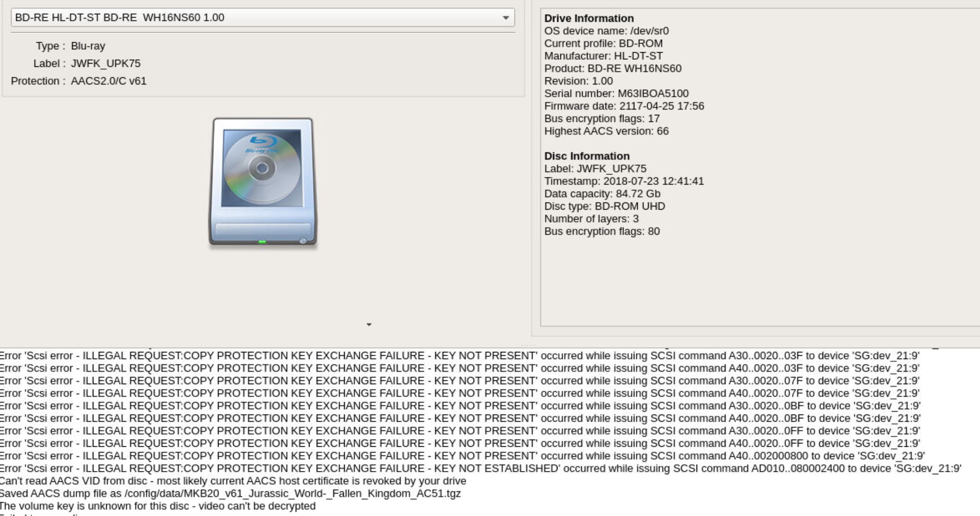
Task: Click the log line for SCSI command A40..002000800
Action: pos(462,456)
